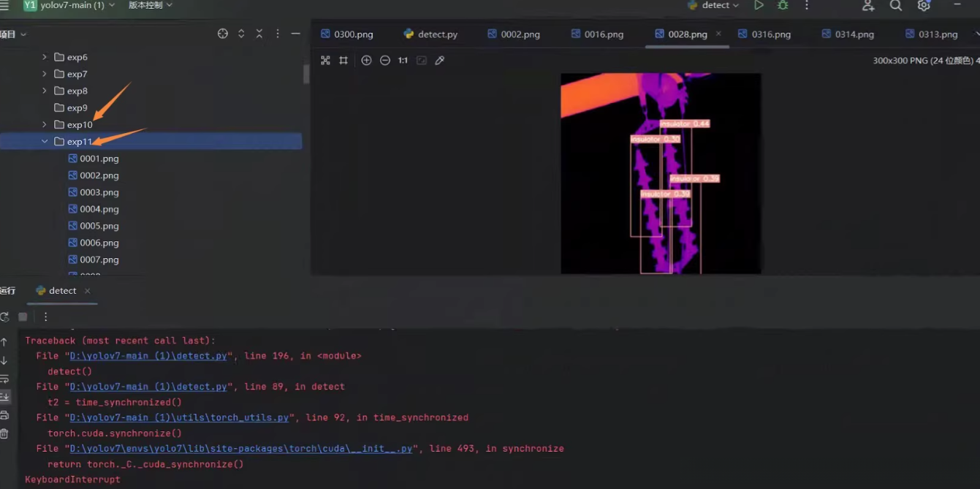Open detect.py link at line 196
Image resolution: width=980 pixels, height=489 pixels.
(148, 356)
